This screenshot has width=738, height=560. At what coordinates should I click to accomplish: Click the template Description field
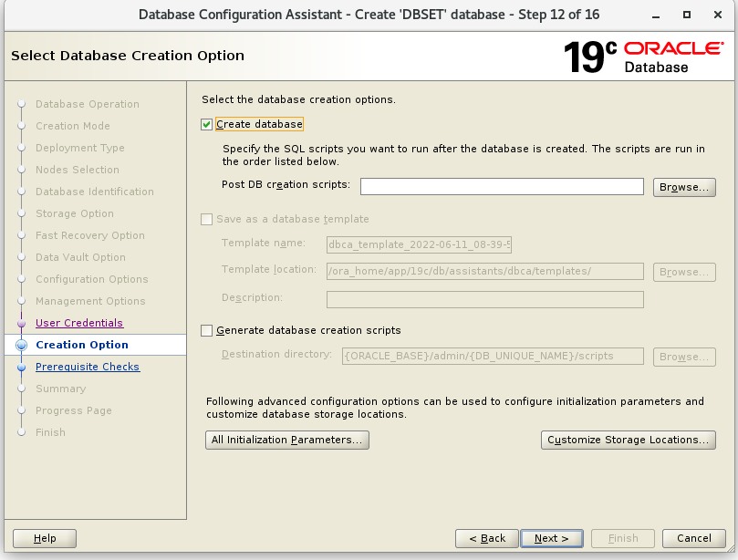[x=484, y=299]
